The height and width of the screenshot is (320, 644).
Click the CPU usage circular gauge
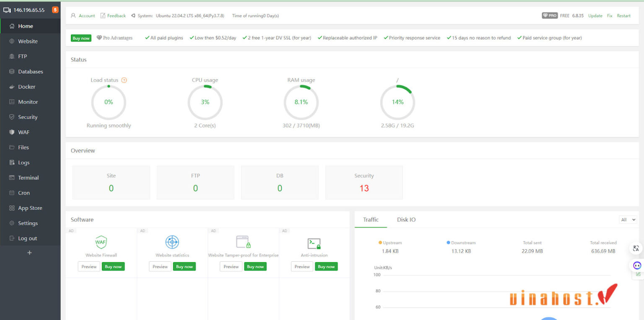pyautogui.click(x=205, y=102)
